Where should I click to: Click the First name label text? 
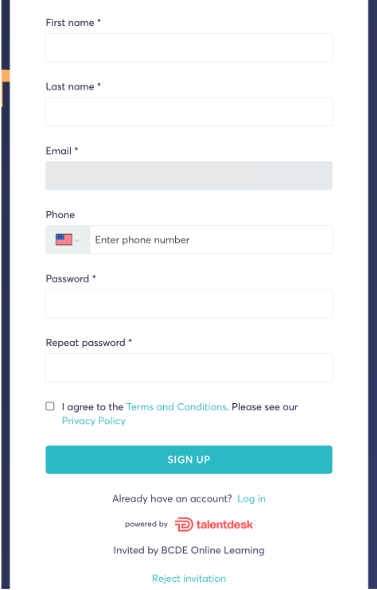[70, 23]
